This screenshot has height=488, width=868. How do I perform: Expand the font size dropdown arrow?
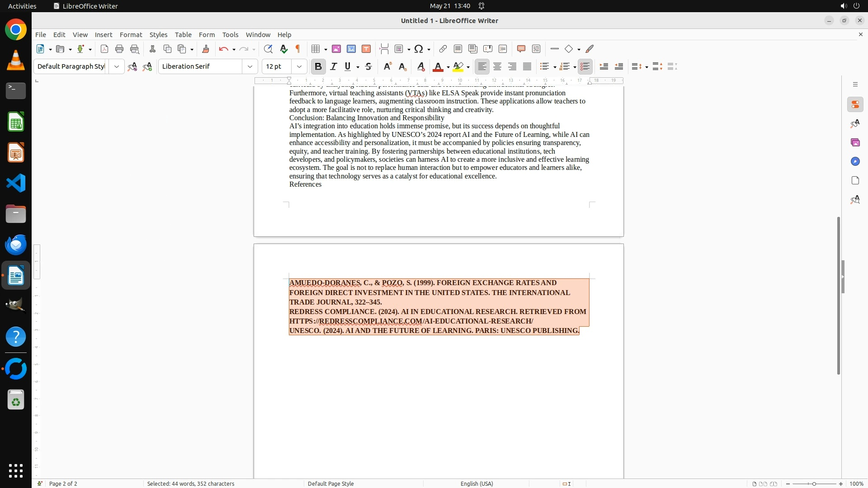tap(299, 67)
